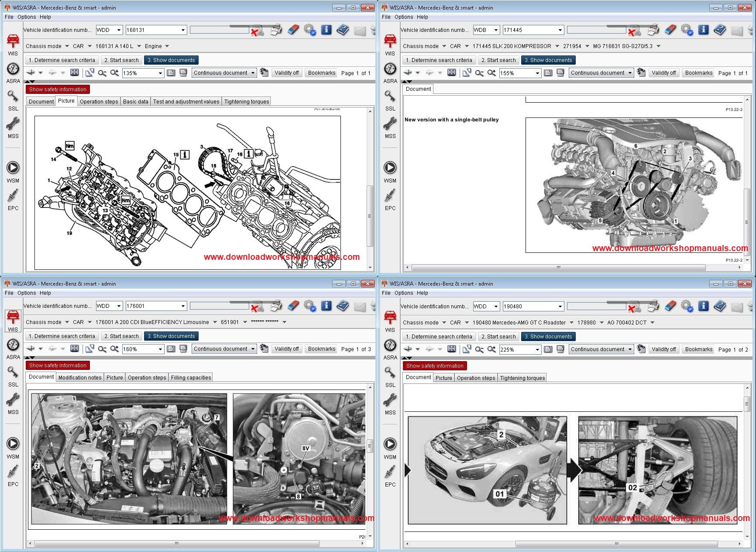Open SSL module in bottom-right window sidebar
The image size is (756, 552).
click(x=390, y=377)
